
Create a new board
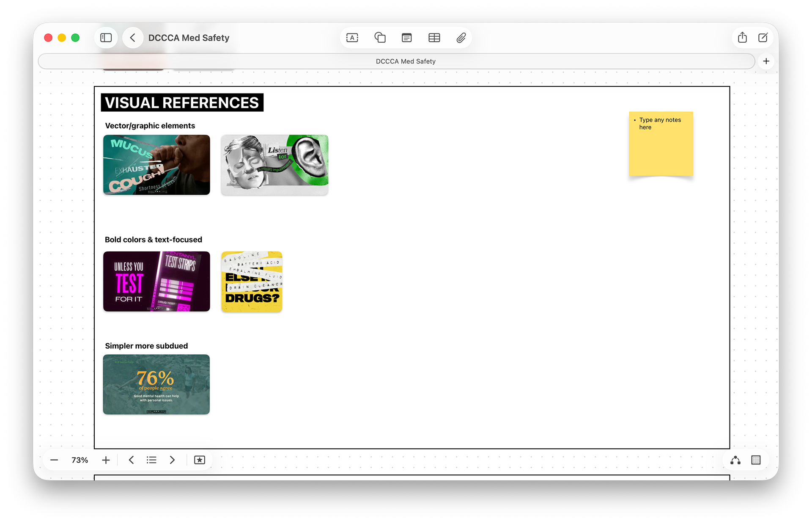pos(763,38)
